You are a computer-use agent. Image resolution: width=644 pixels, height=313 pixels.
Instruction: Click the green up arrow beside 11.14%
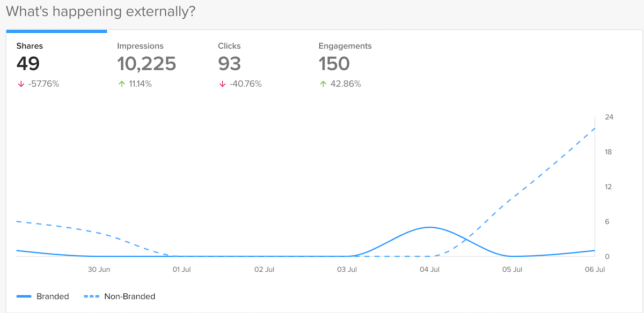(x=121, y=84)
